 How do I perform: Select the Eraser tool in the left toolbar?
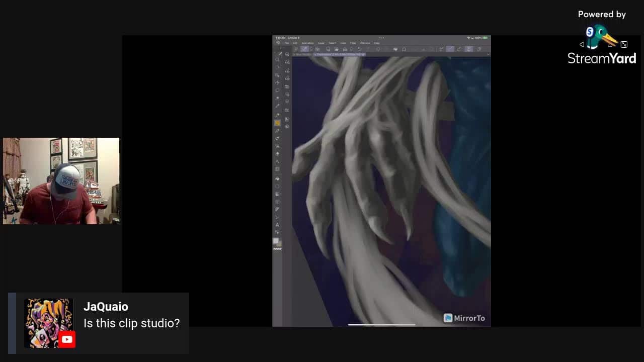(x=277, y=154)
